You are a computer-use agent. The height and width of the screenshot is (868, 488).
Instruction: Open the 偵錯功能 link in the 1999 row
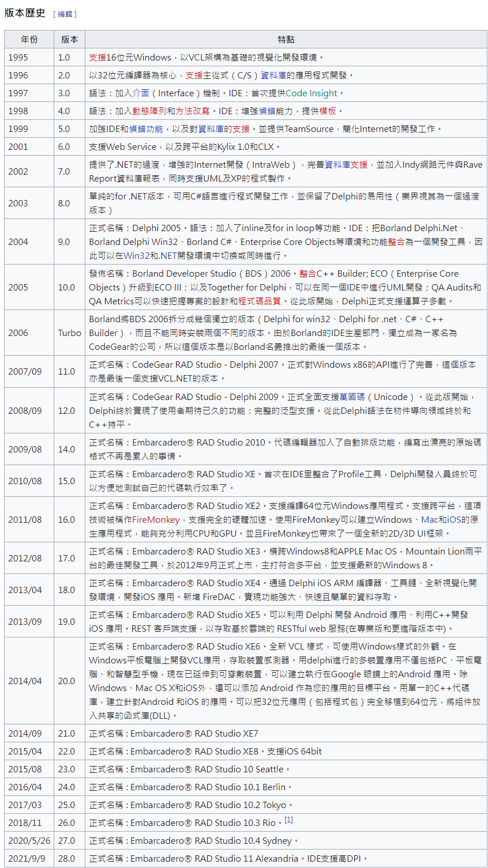[x=146, y=129]
